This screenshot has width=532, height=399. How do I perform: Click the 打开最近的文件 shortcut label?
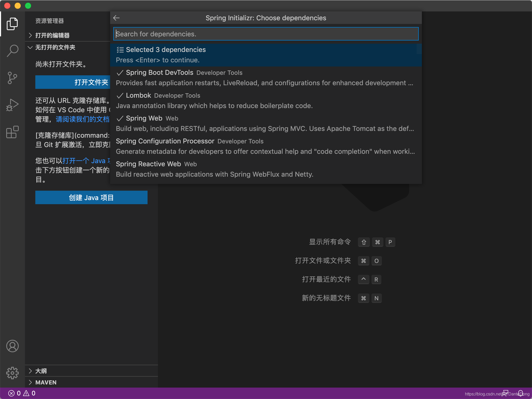pyautogui.click(x=326, y=279)
